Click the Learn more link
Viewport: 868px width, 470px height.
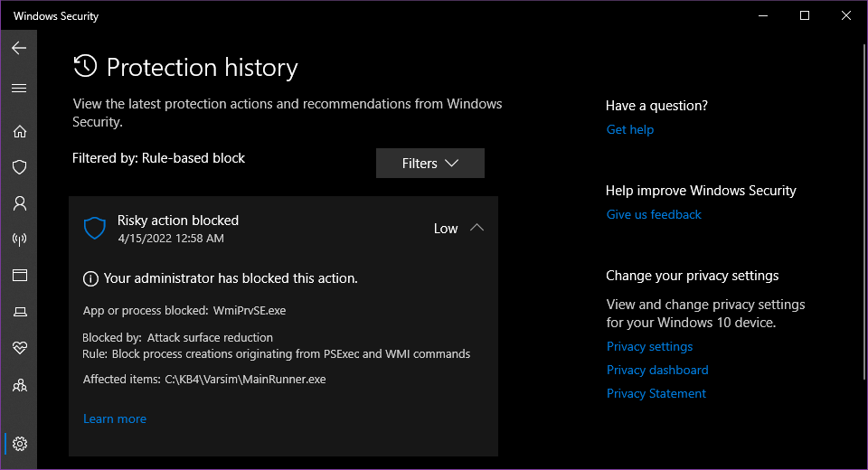tap(115, 418)
